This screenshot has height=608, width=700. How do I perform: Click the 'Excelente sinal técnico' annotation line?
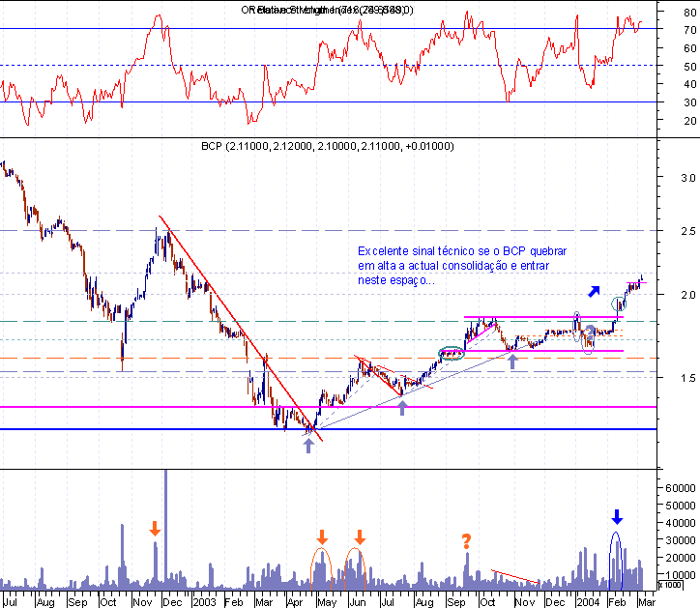(462, 251)
